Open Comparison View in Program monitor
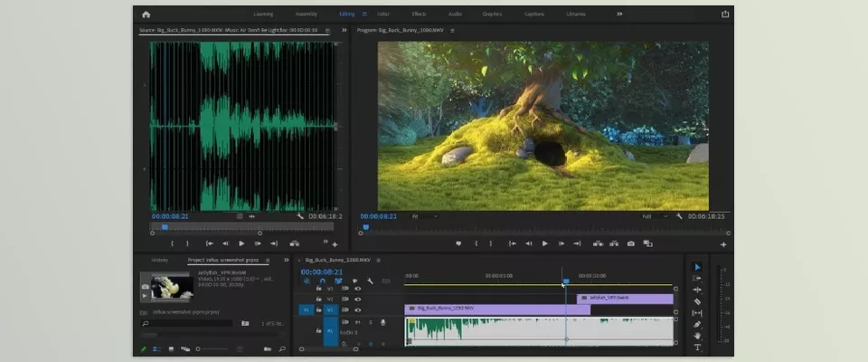868x362 pixels. click(x=647, y=243)
